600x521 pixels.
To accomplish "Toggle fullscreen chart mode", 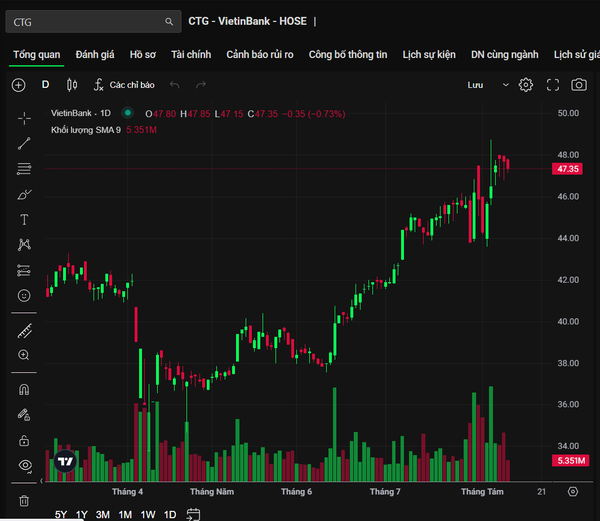I will 553,85.
